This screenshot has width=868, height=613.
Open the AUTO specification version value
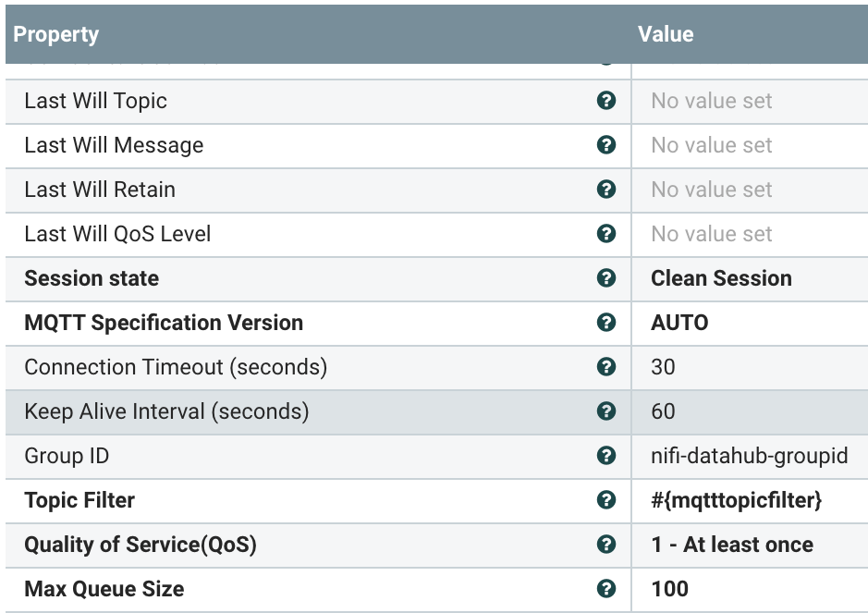point(680,323)
